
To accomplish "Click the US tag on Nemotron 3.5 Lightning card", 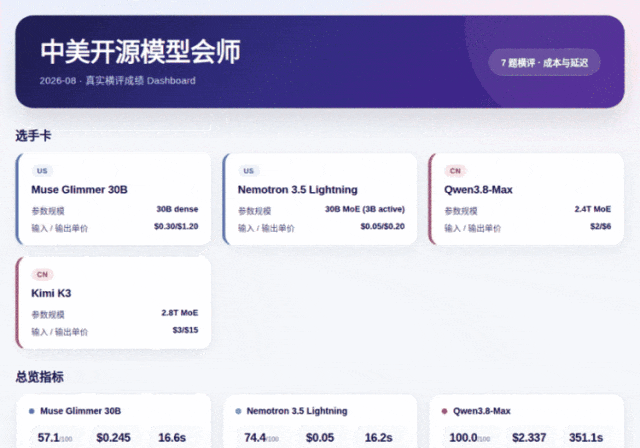I will [249, 171].
